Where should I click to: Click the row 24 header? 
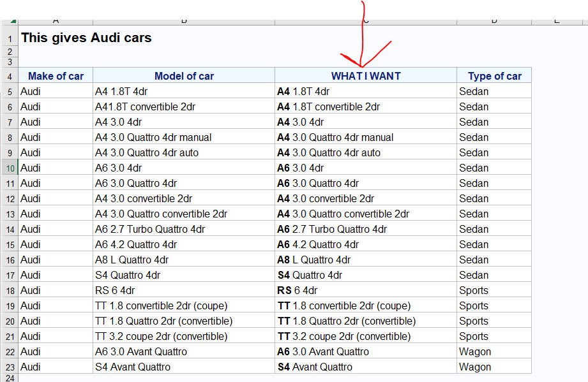coord(10,378)
